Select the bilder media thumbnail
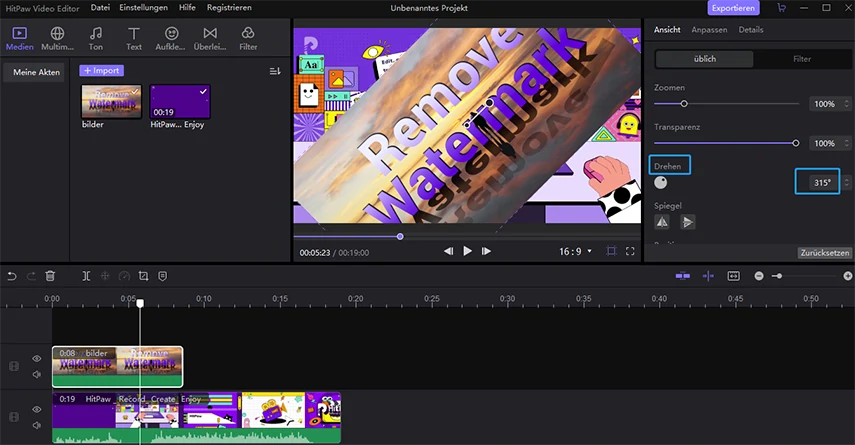The image size is (855, 445). click(x=111, y=101)
